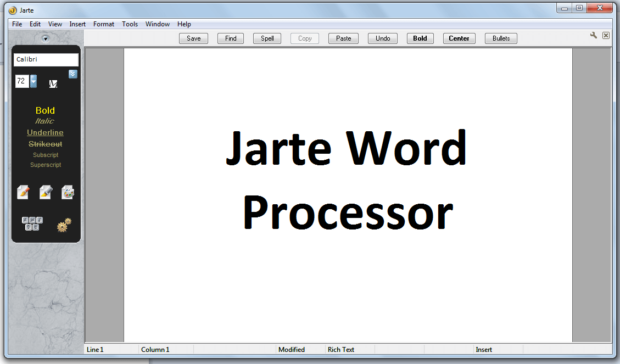Toggle Strikeout formatting in font panel

pos(46,144)
